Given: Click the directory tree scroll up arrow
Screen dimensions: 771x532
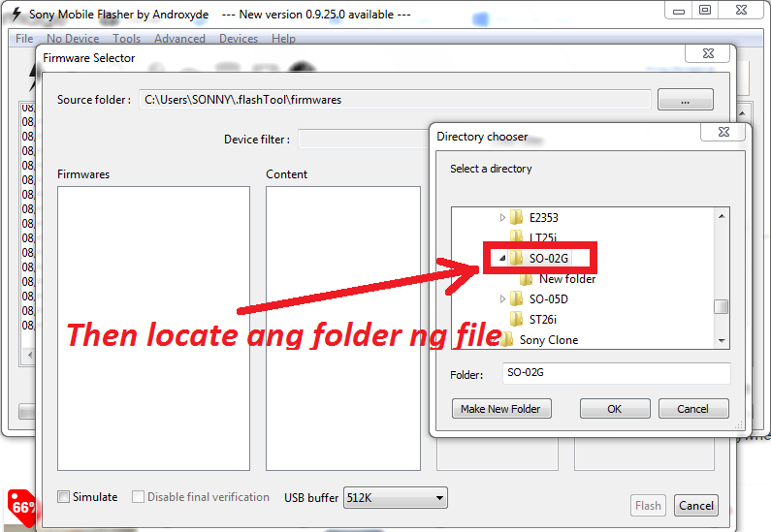Looking at the screenshot, I should 722,216.
